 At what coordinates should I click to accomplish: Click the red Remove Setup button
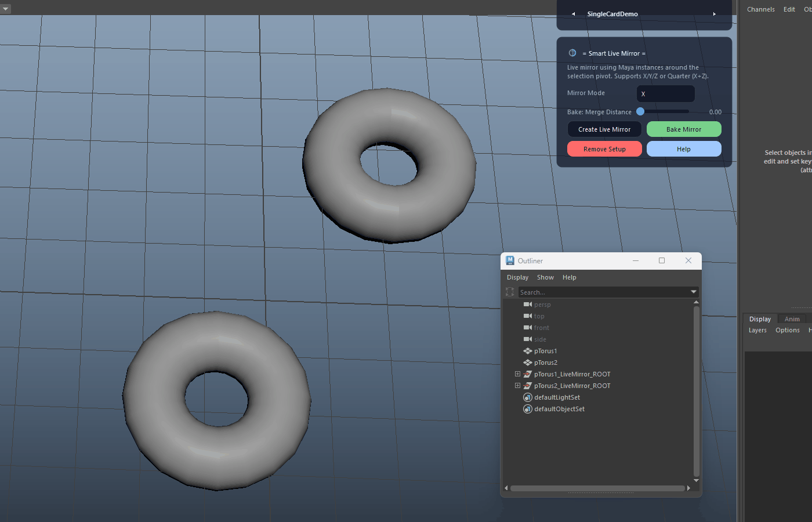point(604,149)
